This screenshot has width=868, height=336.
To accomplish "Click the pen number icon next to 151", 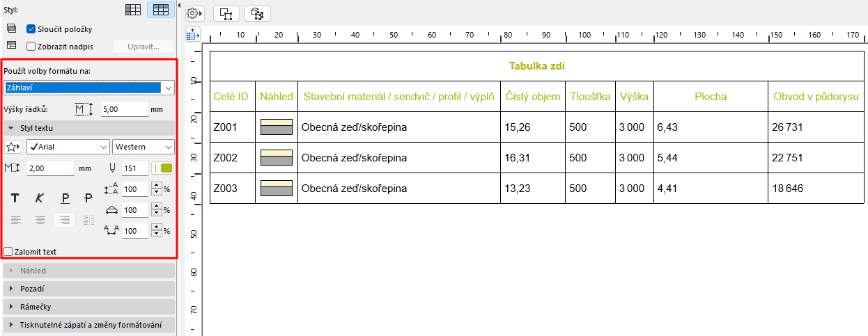I will click(x=114, y=168).
